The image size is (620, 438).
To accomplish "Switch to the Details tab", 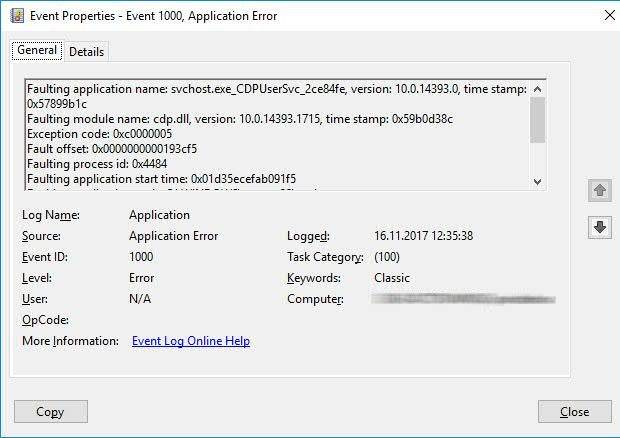I will 86,52.
